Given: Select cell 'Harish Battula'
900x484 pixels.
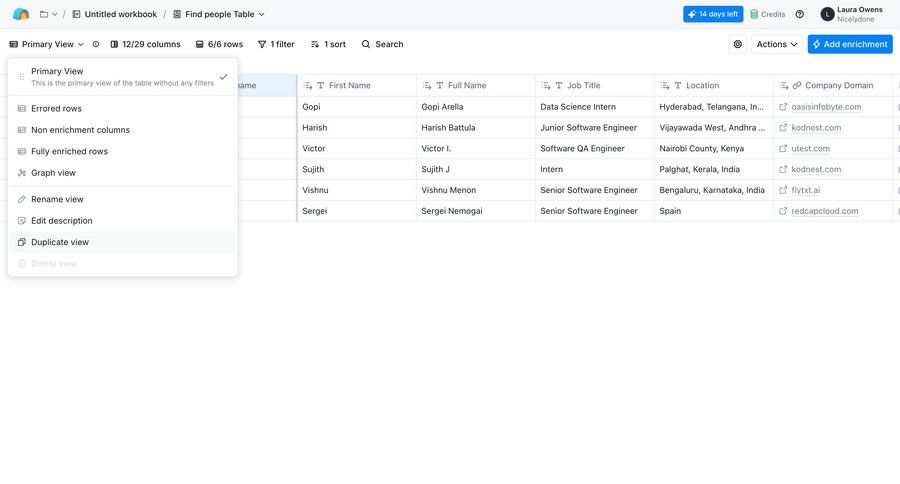Looking at the screenshot, I should (x=476, y=127).
